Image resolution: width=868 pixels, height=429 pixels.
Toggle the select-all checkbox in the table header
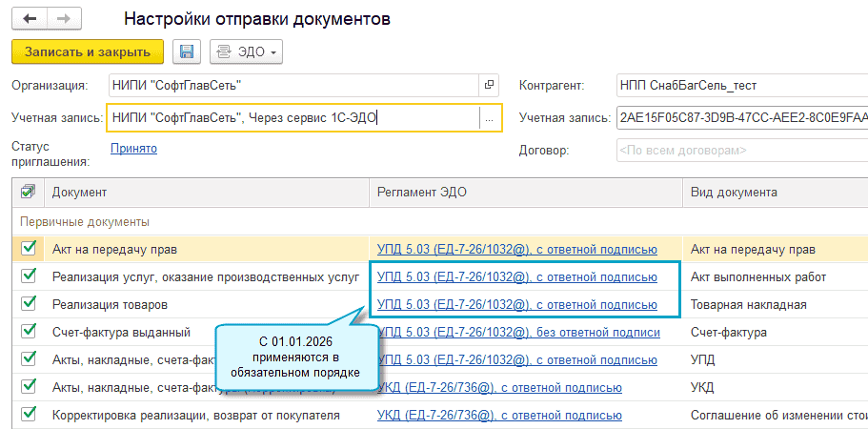[28, 193]
